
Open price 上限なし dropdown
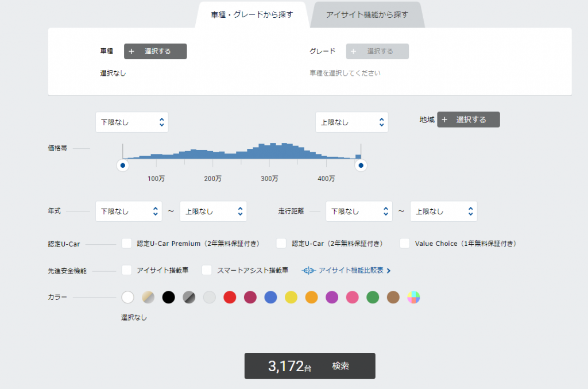point(352,122)
